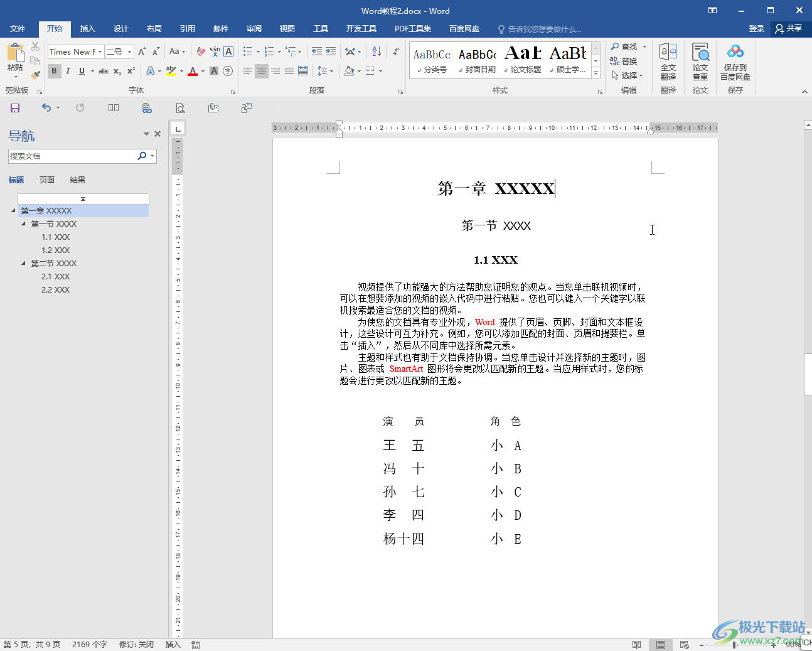Screen dimensions: 812x651
Task: Clear all formatting with eraser icon
Action: pos(201,51)
